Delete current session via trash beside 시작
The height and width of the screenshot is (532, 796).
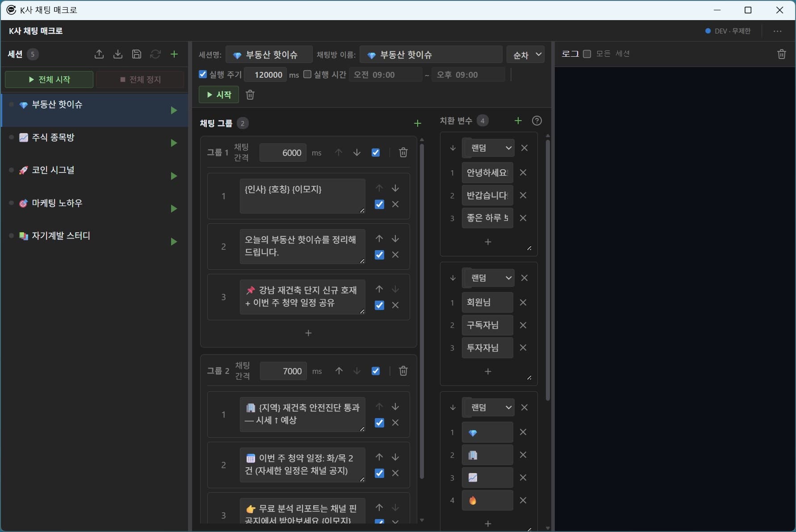click(250, 95)
